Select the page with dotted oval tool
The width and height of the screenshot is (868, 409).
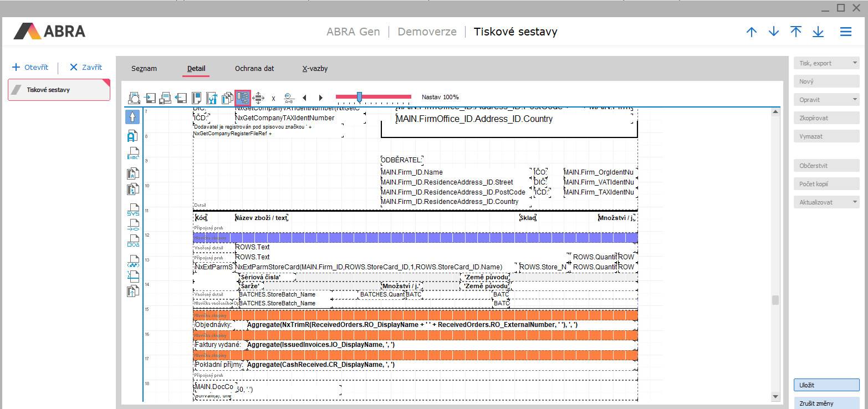pyautogui.click(x=132, y=262)
